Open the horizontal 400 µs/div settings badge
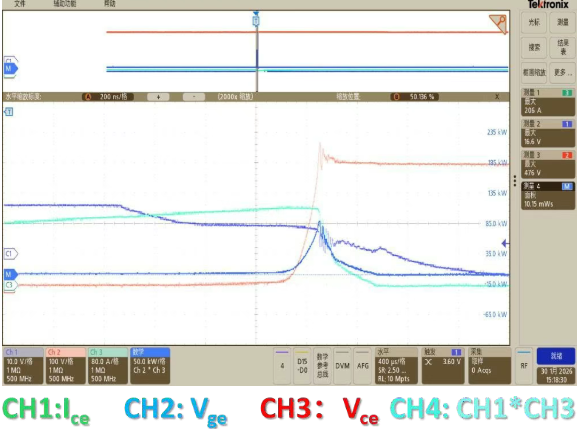Viewport: 577px width, 429px height. coord(396,366)
